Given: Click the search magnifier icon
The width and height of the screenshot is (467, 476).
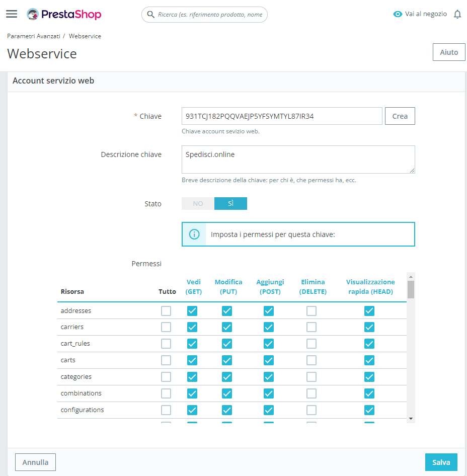Looking at the screenshot, I should pyautogui.click(x=151, y=15).
